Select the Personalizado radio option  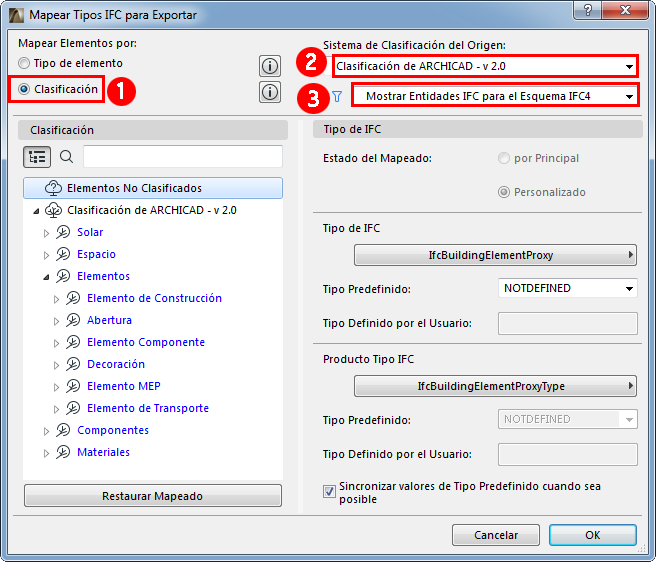504,192
